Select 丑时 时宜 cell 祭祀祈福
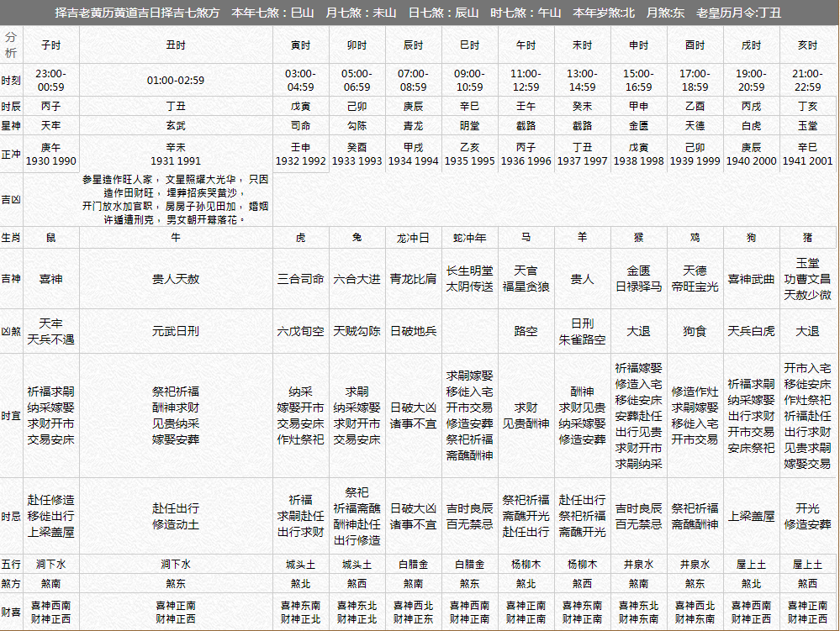This screenshot has width=840, height=631. tap(176, 416)
